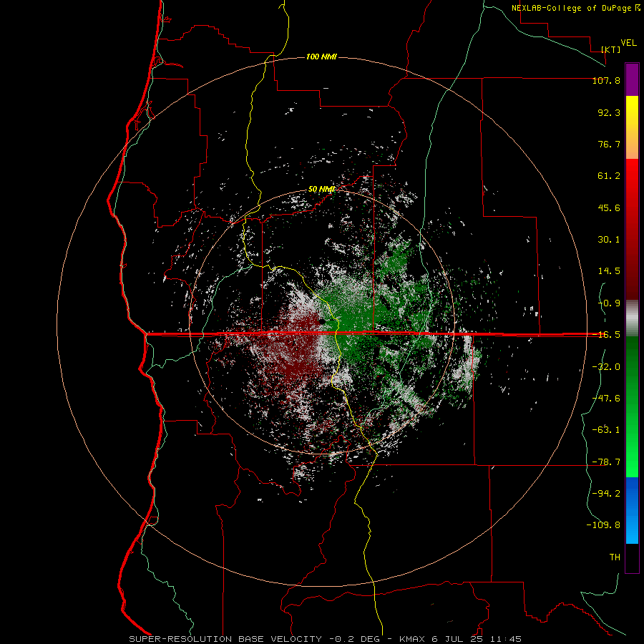The image size is (644, 644).
Task: Click the -0.9 scale value
Action: (x=609, y=303)
